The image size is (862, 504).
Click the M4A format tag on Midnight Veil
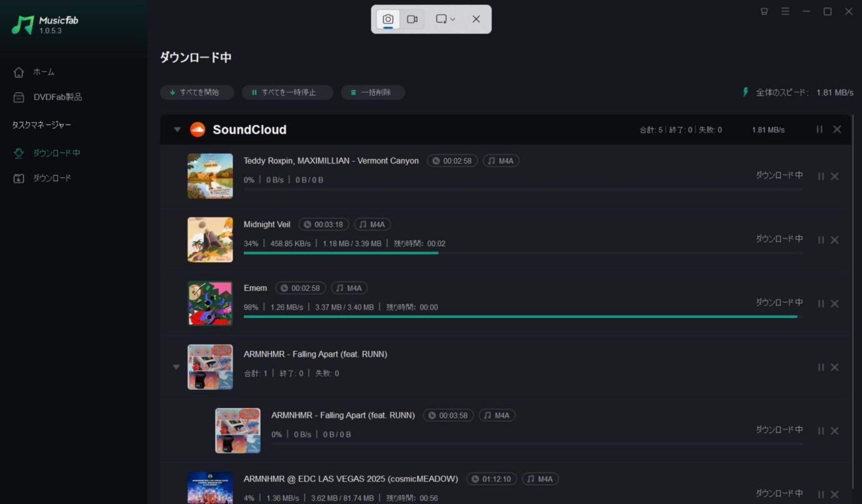coord(373,224)
